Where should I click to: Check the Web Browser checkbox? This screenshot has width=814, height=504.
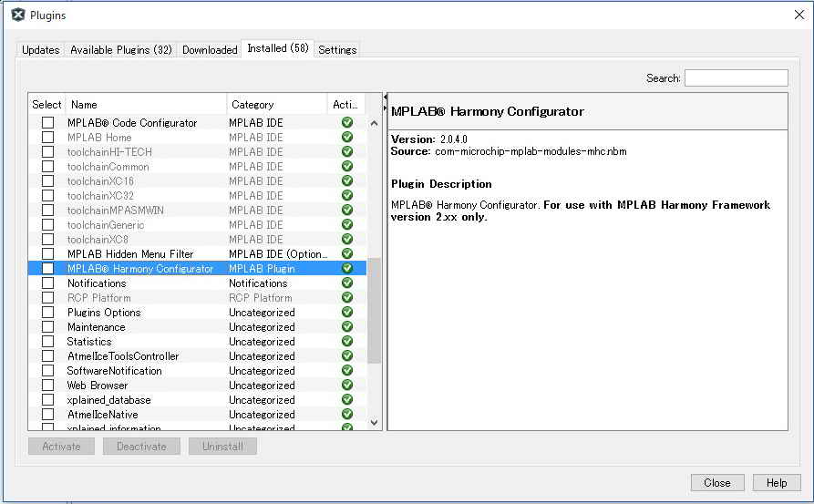pos(47,385)
